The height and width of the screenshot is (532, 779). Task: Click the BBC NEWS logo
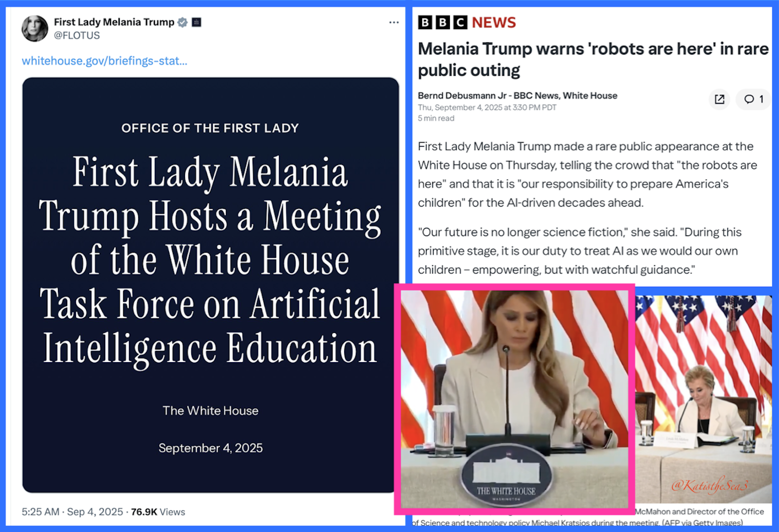[x=467, y=22]
